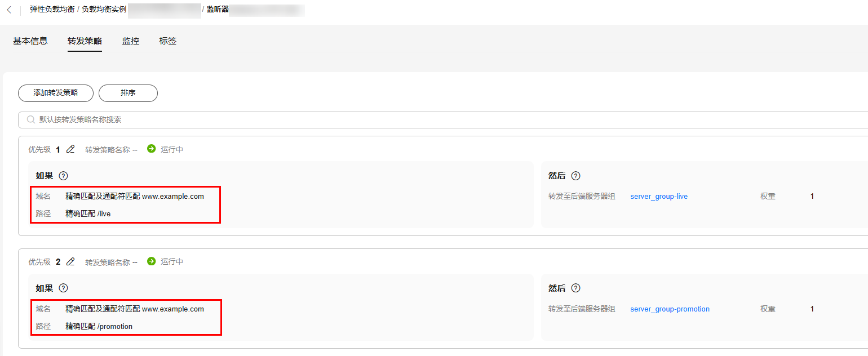Switch to 基本信息 tab

point(30,41)
